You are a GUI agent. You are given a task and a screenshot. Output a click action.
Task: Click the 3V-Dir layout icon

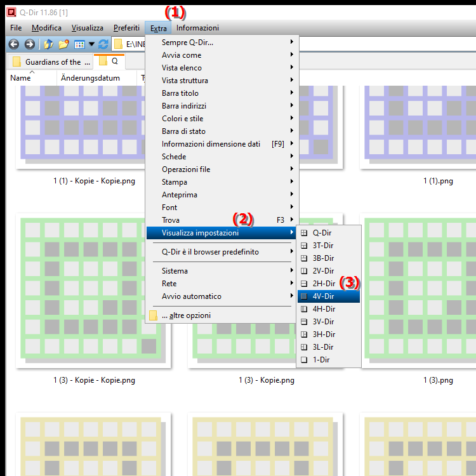tap(304, 322)
